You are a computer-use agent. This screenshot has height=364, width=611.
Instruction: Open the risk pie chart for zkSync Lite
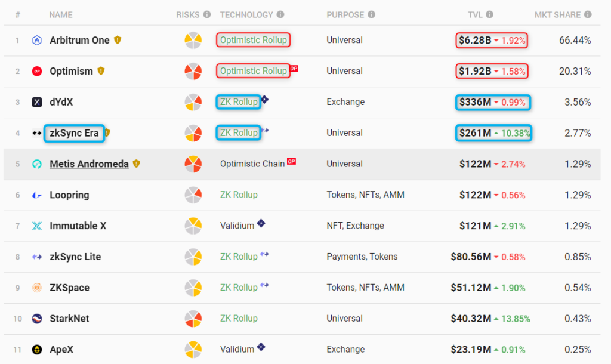coord(193,257)
